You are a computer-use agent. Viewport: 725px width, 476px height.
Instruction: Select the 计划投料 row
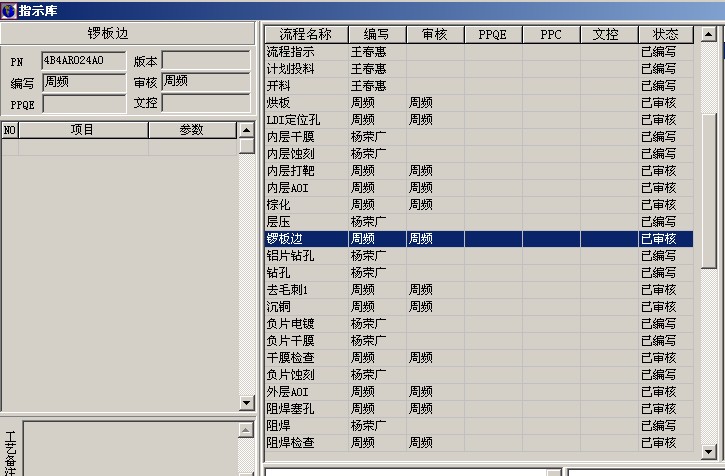(x=479, y=69)
